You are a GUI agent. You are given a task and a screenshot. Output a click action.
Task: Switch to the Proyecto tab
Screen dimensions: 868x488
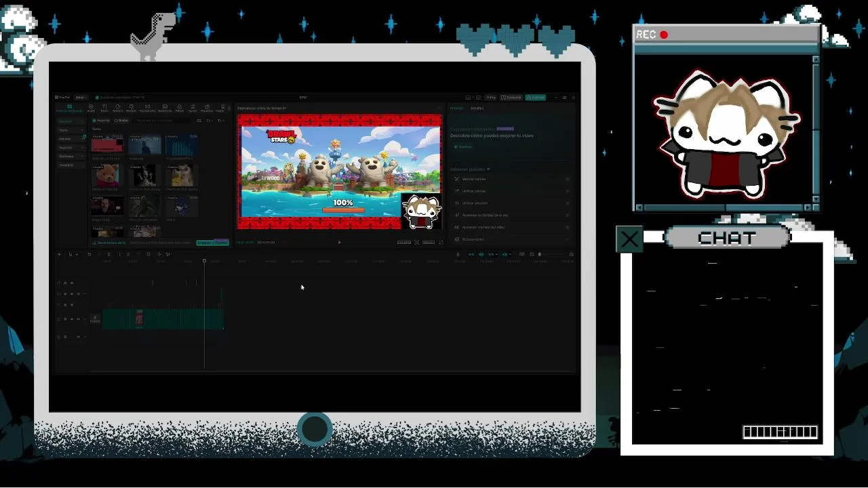point(457,108)
